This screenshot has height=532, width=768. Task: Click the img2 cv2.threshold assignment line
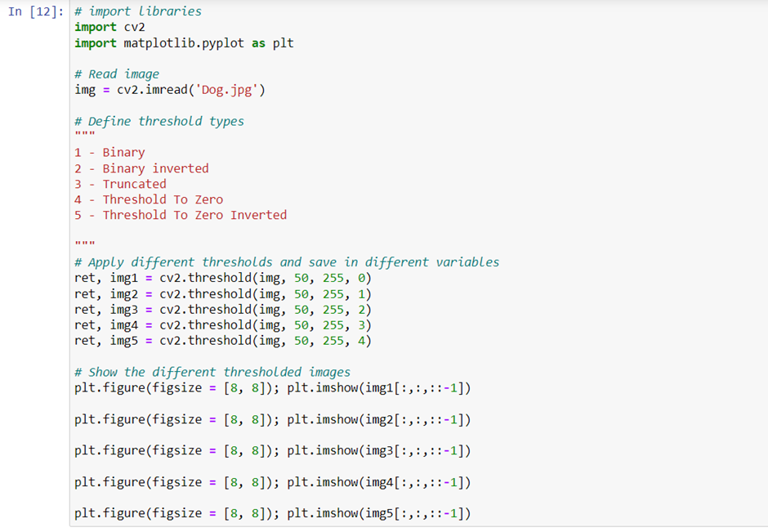(223, 294)
